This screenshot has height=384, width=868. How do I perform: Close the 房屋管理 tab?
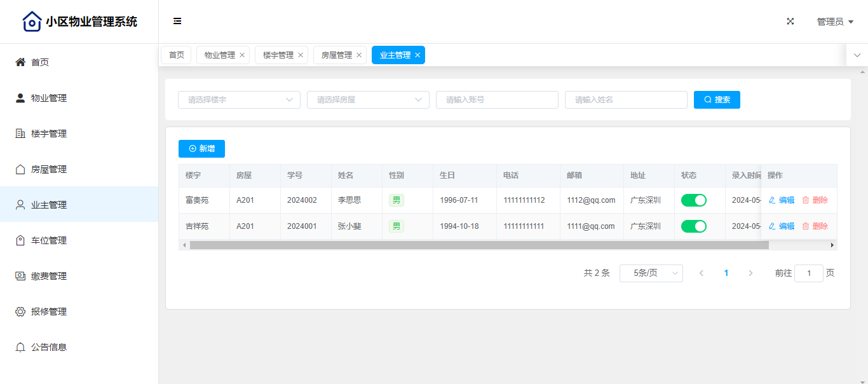point(359,55)
